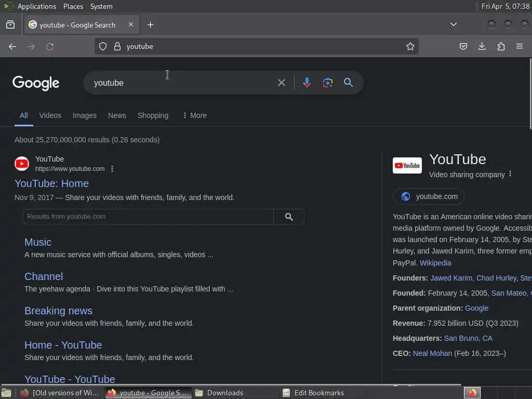The height and width of the screenshot is (399, 532).
Task: Close the youtube - Google Search tab
Action: click(131, 24)
